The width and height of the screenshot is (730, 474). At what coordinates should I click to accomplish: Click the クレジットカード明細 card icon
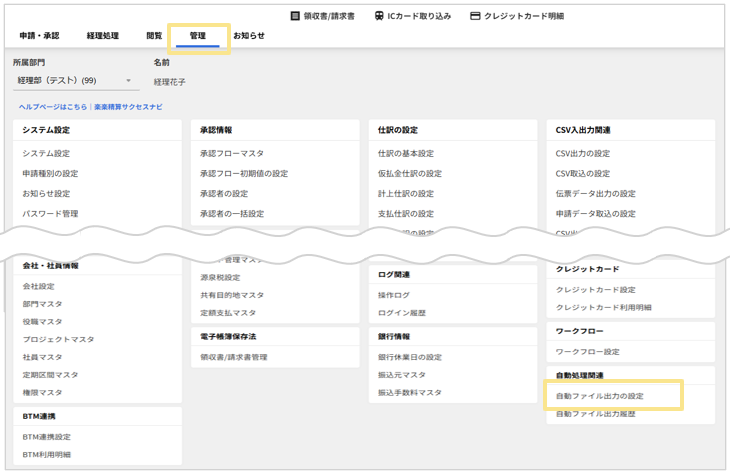click(x=475, y=16)
